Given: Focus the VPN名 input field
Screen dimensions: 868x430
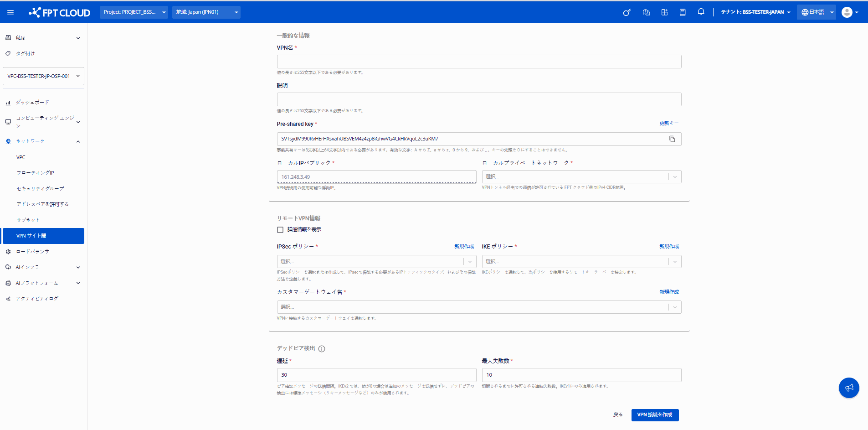Looking at the screenshot, I should tap(479, 62).
